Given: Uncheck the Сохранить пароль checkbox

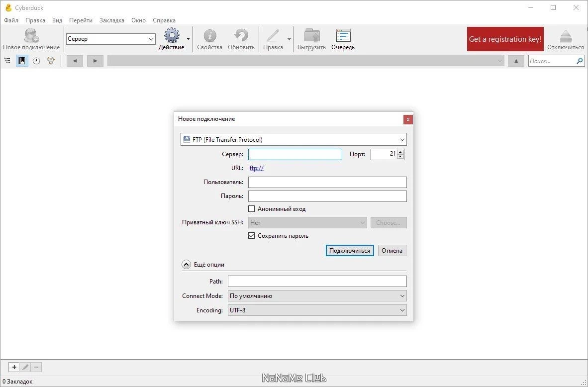Looking at the screenshot, I should [x=252, y=236].
